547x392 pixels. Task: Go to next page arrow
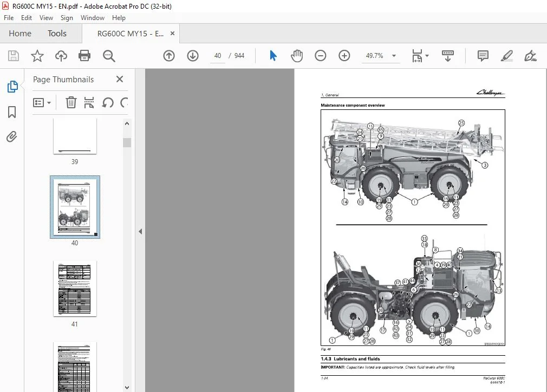click(x=193, y=56)
